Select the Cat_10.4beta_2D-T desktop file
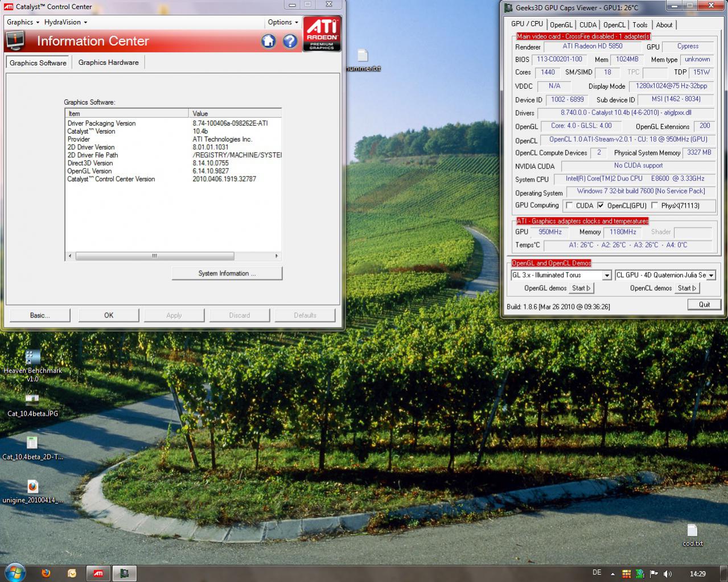The width and height of the screenshot is (728, 582). click(32, 448)
